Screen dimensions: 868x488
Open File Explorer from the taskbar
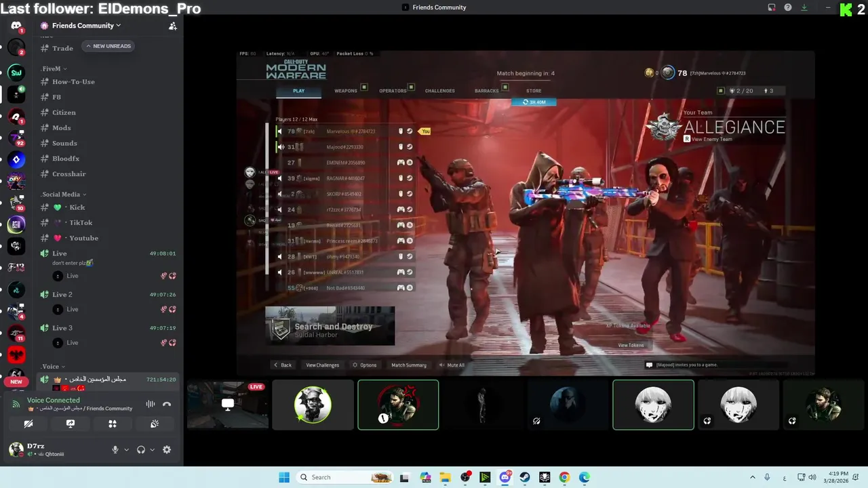[x=446, y=477]
